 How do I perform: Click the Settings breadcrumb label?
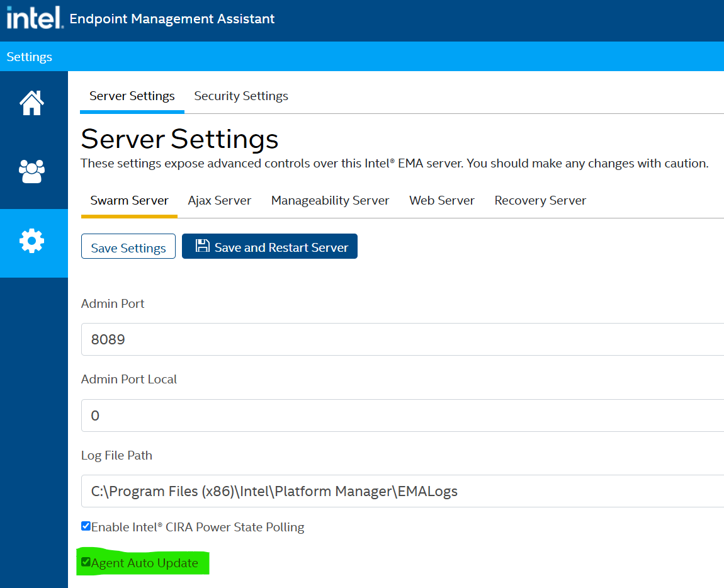[29, 57]
